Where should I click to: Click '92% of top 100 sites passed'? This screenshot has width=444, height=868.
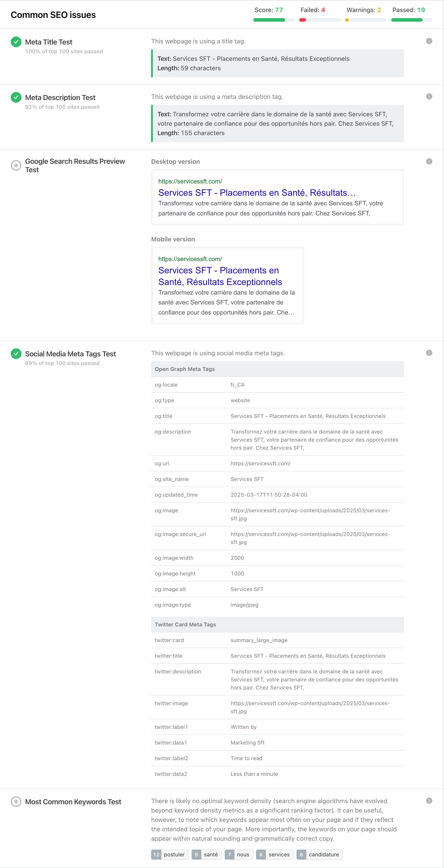(62, 107)
